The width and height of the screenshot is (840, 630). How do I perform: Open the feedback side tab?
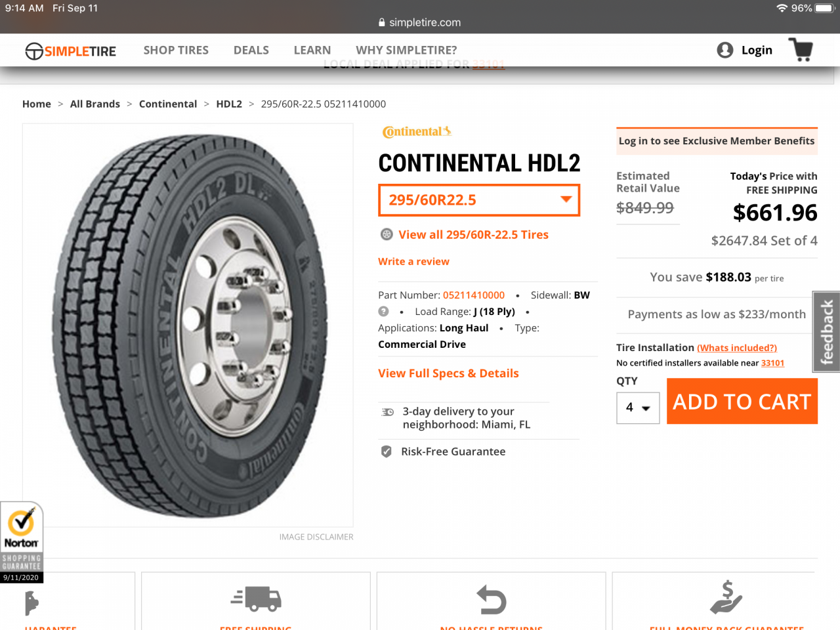click(827, 331)
